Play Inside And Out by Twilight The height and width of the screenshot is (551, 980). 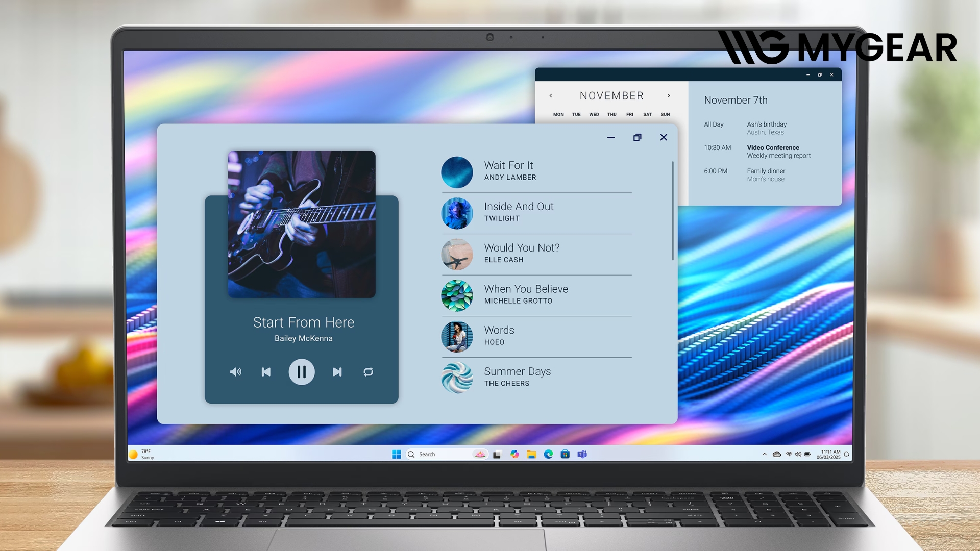tap(536, 213)
